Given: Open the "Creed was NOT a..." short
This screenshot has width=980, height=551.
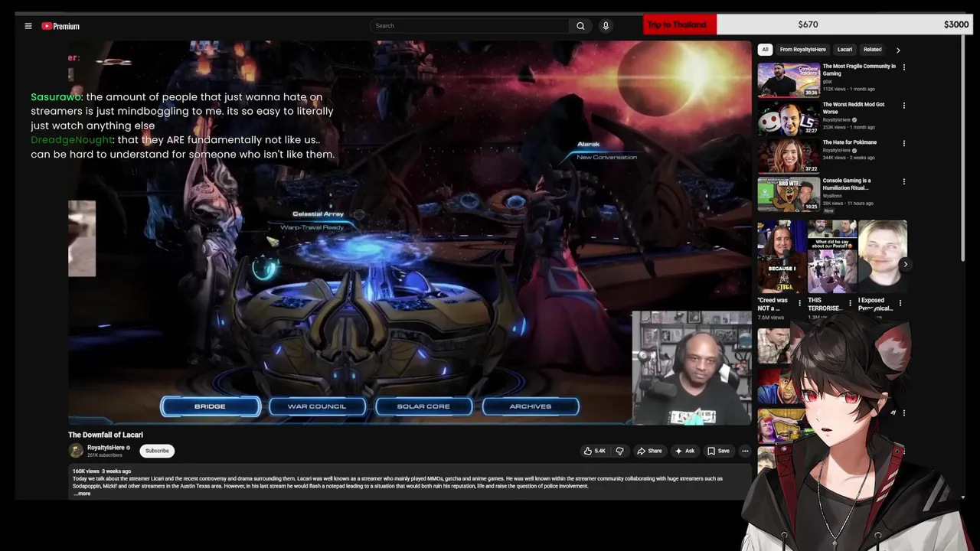Looking at the screenshot, I should [781, 257].
